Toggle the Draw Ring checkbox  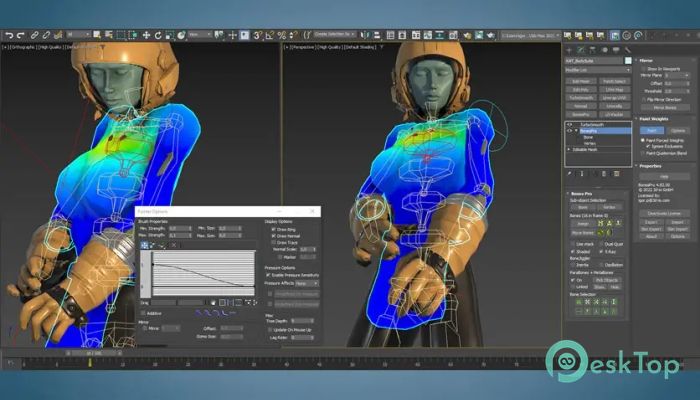click(273, 229)
